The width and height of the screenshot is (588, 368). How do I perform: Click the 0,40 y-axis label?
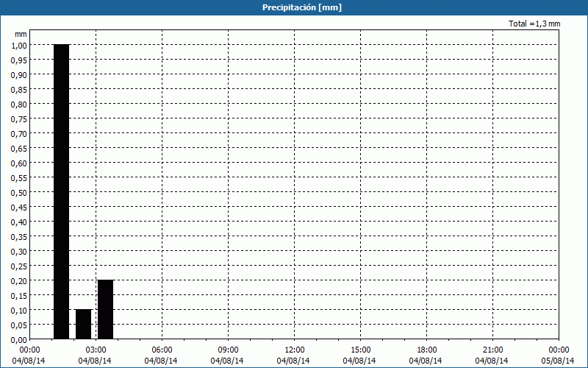click(x=19, y=222)
